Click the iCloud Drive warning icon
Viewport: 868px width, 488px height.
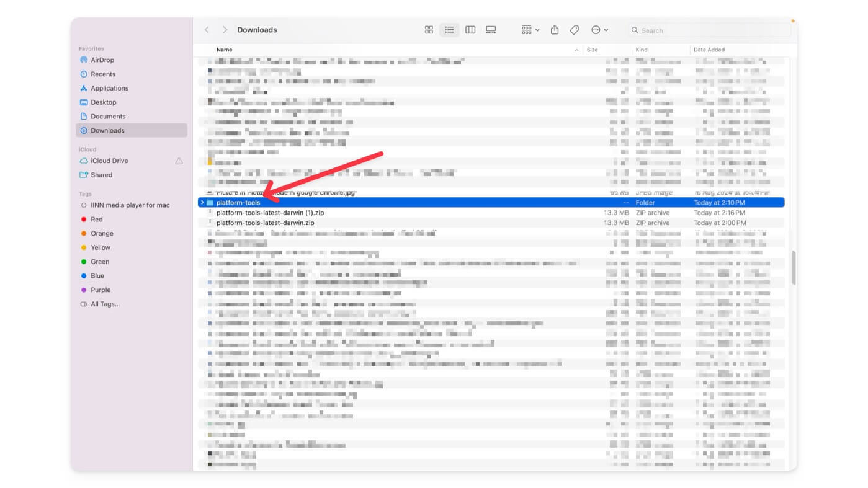(179, 161)
